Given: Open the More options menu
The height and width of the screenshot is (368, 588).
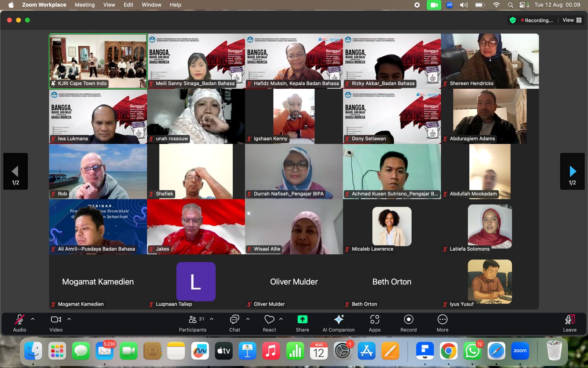Looking at the screenshot, I should pyautogui.click(x=442, y=323).
